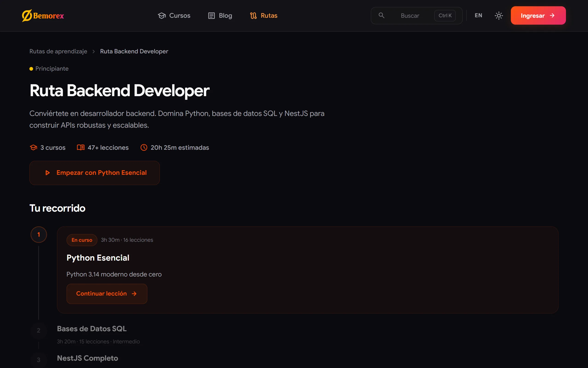Click 3h 30m · 16 lecciones text
Viewport: 588px width, 368px height.
[x=127, y=240]
